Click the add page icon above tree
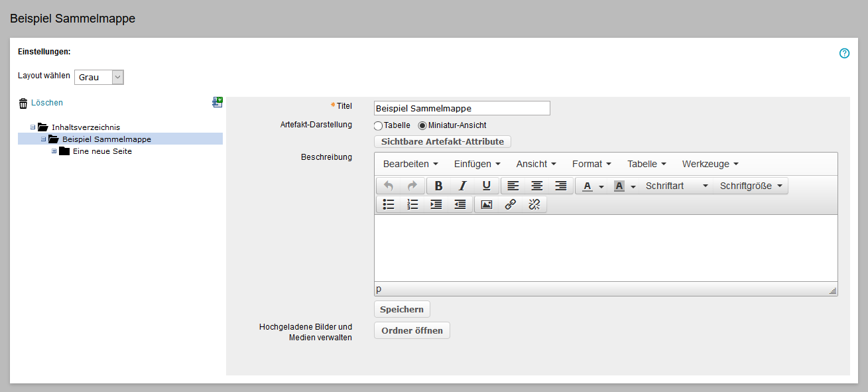This screenshot has height=392, width=868. [217, 102]
